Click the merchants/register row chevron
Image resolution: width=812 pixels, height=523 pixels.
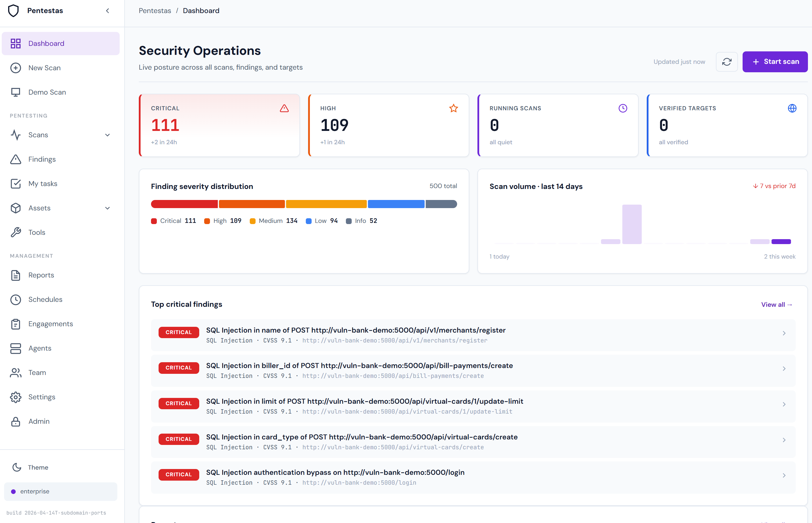pos(784,333)
